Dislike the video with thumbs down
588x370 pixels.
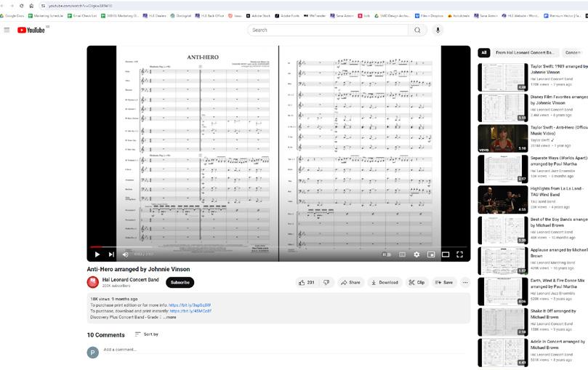click(326, 282)
